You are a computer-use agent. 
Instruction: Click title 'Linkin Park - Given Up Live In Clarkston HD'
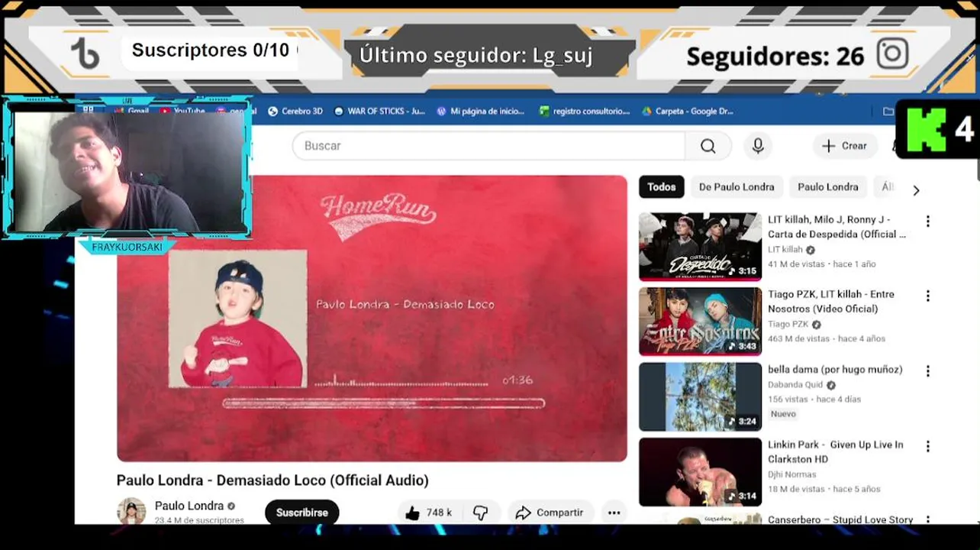coord(836,451)
